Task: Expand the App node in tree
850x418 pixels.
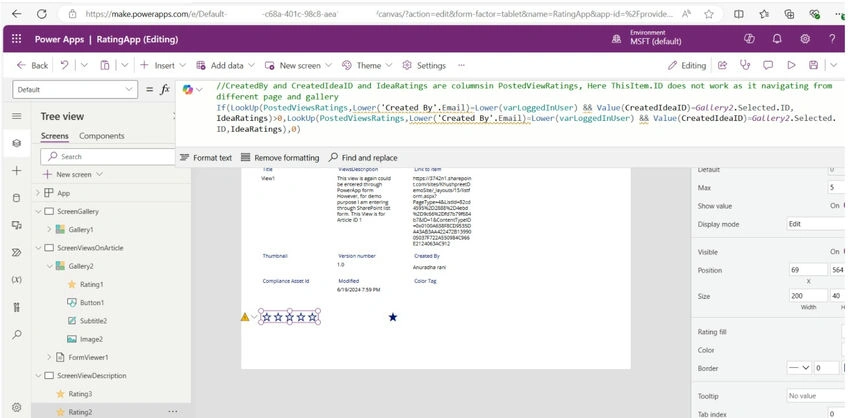Action: [37, 193]
